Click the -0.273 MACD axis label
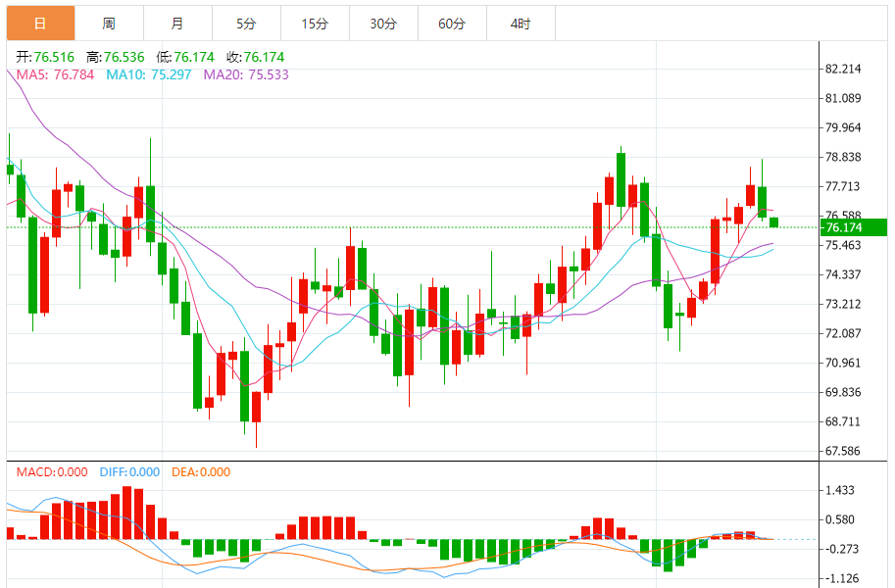This screenshot has width=895, height=588. tap(842, 549)
